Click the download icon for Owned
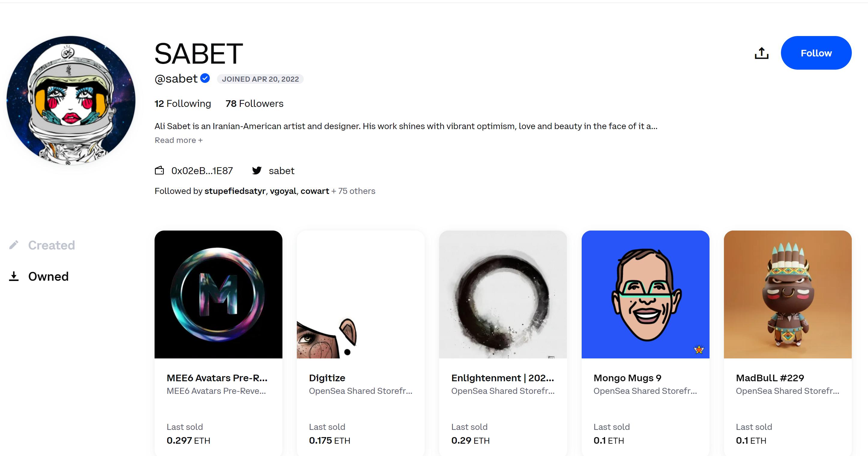This screenshot has height=456, width=868. pos(14,276)
